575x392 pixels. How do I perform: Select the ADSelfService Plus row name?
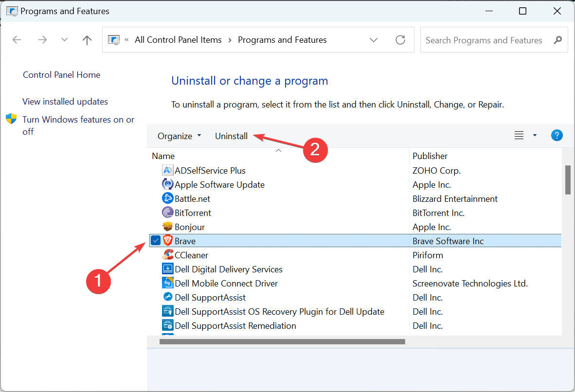pyautogui.click(x=210, y=171)
